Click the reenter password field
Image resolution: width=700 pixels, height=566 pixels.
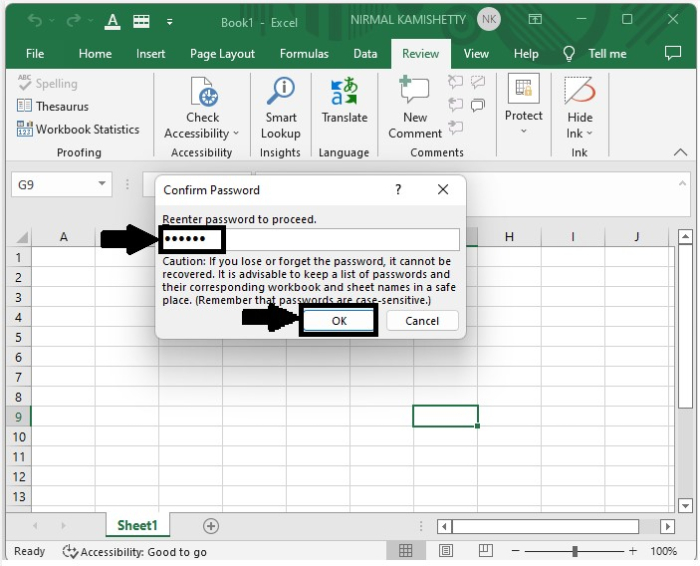point(310,239)
